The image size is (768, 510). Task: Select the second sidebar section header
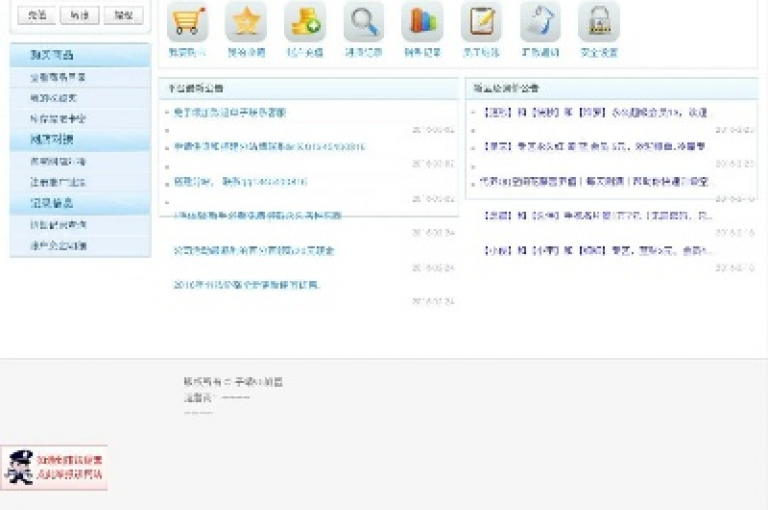pos(80,140)
